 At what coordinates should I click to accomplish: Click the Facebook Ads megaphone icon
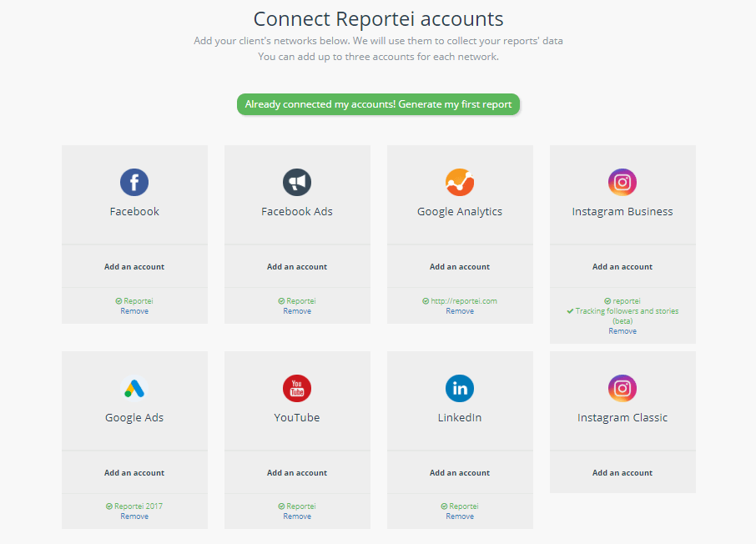297,182
